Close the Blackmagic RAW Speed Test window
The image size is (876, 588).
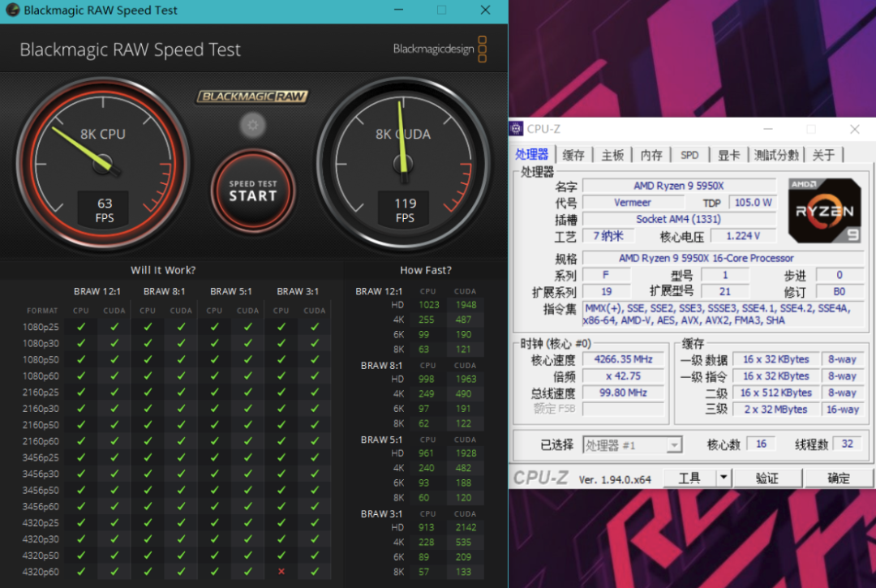click(485, 10)
